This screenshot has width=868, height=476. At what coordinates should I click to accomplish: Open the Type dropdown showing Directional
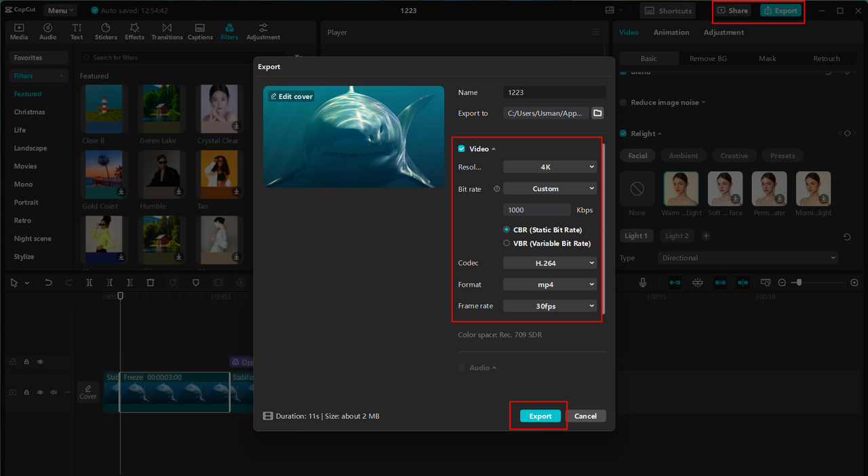tap(748, 258)
